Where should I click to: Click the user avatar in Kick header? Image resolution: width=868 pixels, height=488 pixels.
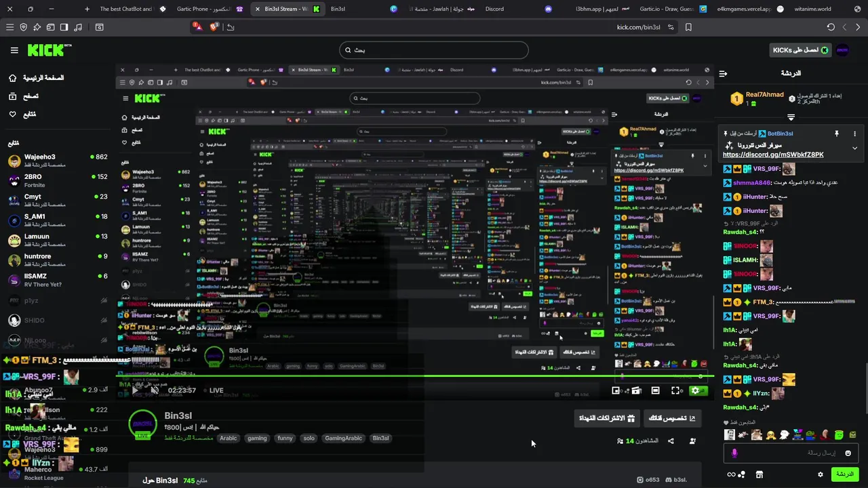click(x=842, y=50)
